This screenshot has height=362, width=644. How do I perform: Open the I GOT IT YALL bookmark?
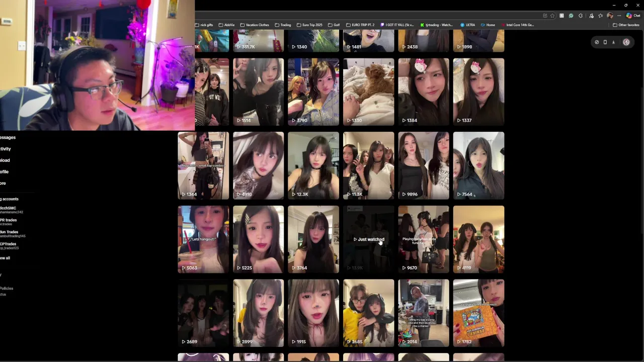[x=397, y=25]
